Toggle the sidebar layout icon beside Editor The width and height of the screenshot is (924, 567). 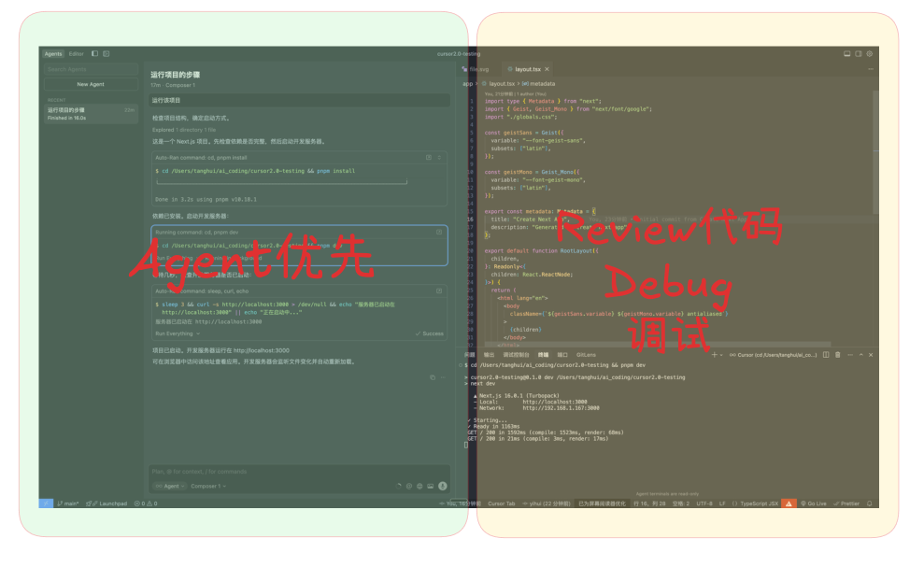click(94, 54)
